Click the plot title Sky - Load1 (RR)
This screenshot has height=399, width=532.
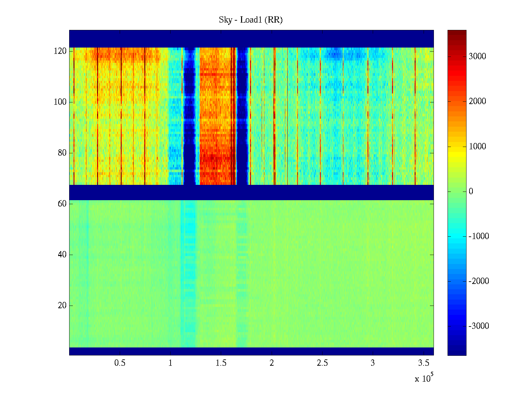tap(251, 20)
